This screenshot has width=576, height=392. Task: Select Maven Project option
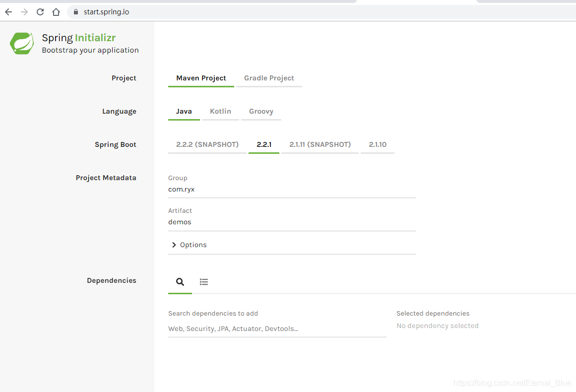(x=201, y=78)
